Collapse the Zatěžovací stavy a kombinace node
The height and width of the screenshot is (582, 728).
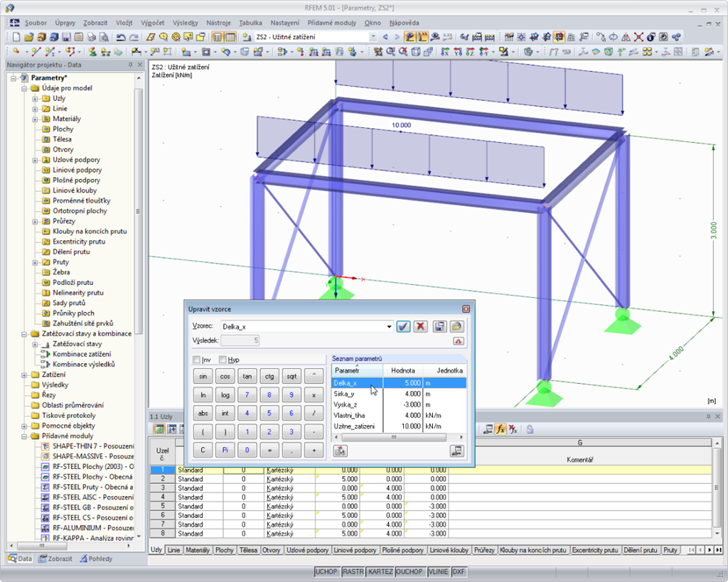(x=24, y=334)
